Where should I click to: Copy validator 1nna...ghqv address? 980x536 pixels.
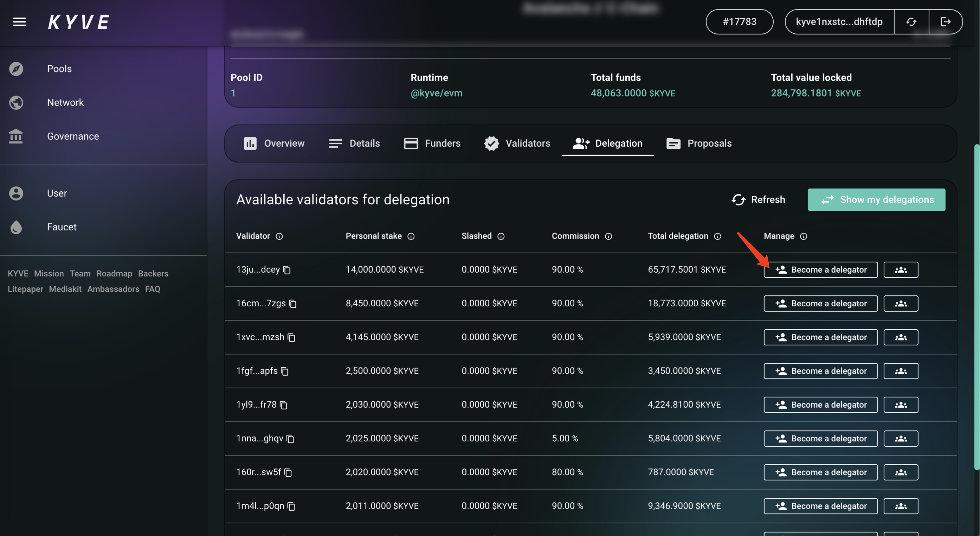290,439
